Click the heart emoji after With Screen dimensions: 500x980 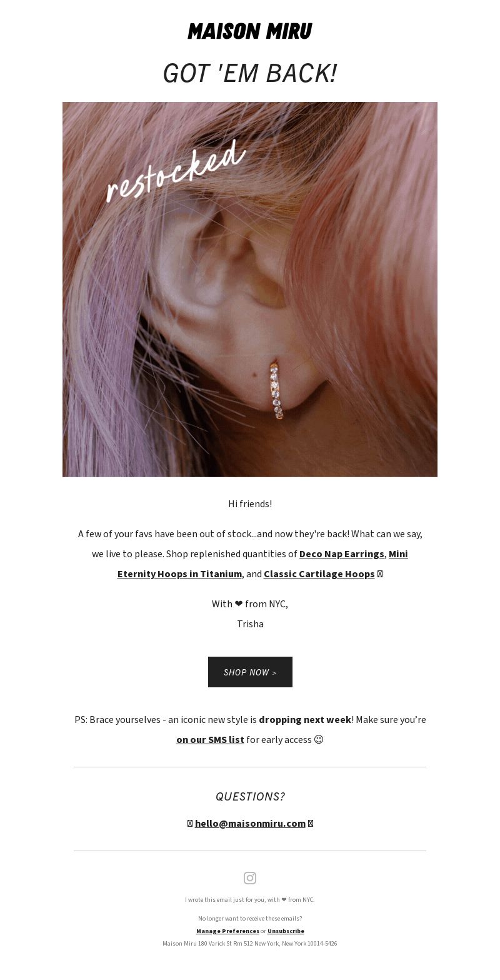point(239,604)
